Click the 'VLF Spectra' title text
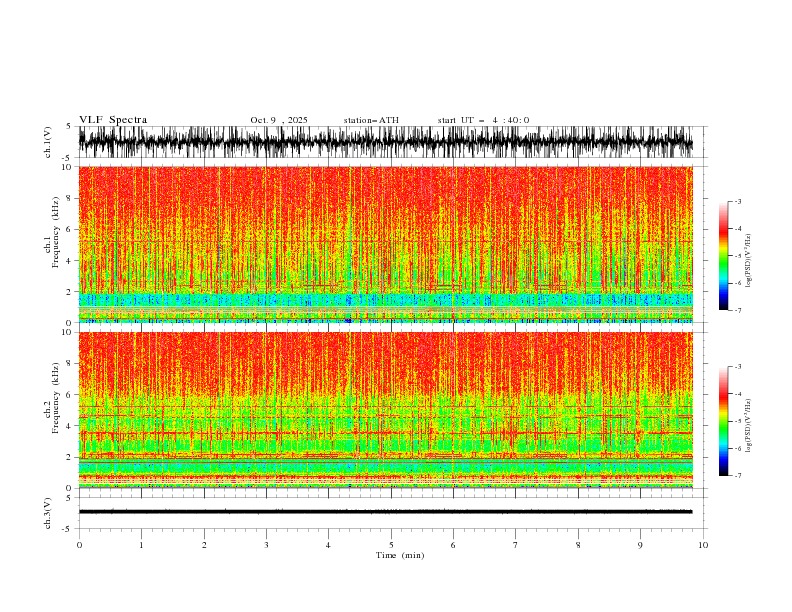792x612 pixels. tap(113, 120)
